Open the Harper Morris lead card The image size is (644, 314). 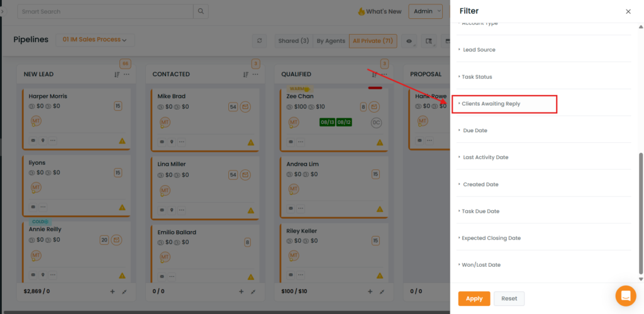point(76,119)
